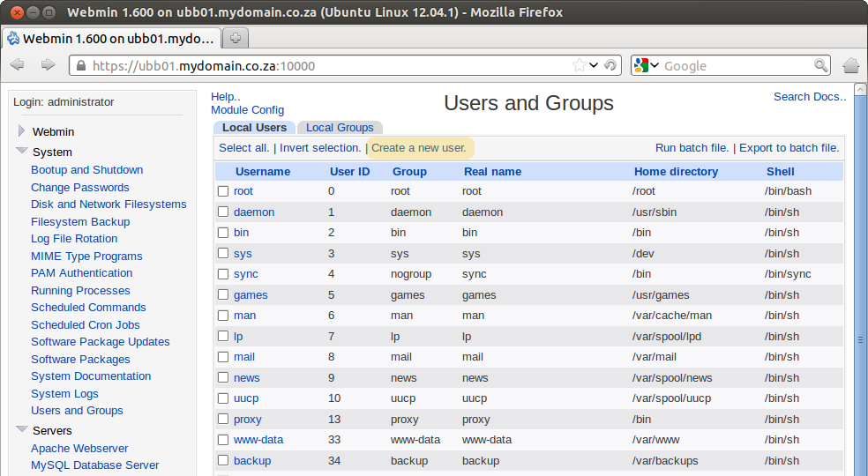Screen dimensions: 868x476
Task: Open Bootup and Shutdown module
Action: pos(87,170)
